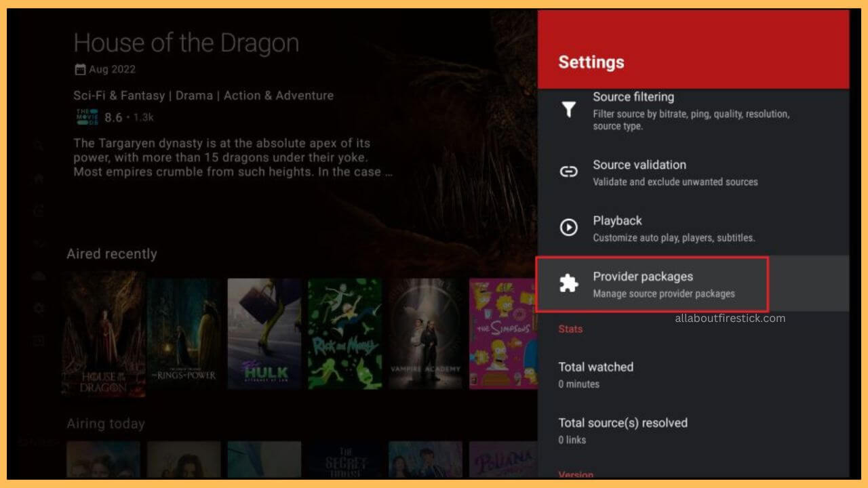The width and height of the screenshot is (868, 488).
Task: Open the Playback settings entry
Action: (x=618, y=221)
